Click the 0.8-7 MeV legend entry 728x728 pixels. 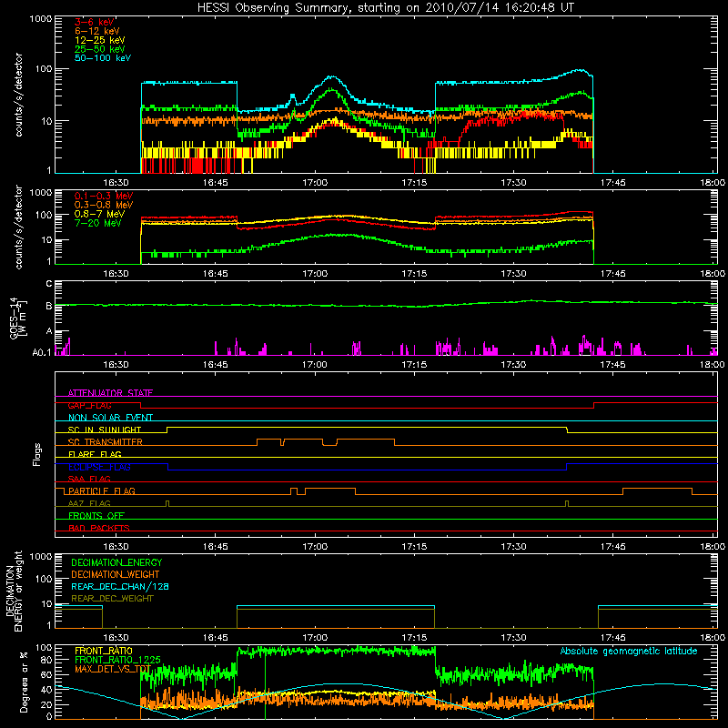click(99, 214)
